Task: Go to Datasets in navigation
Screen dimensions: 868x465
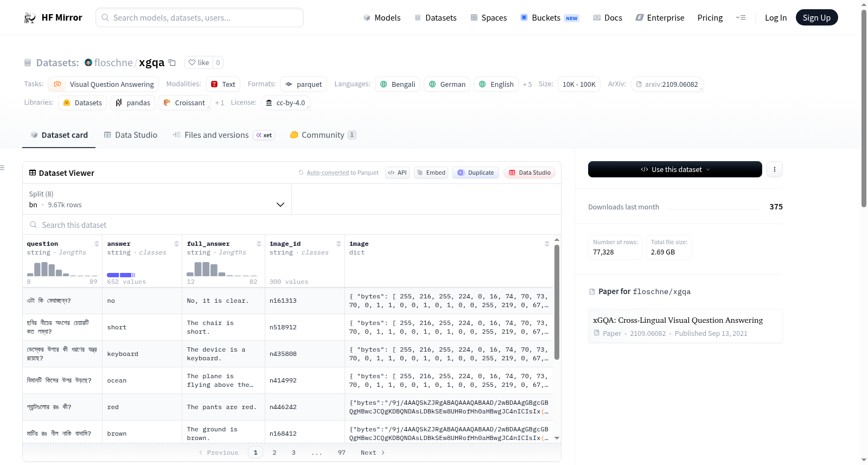Action: (436, 18)
